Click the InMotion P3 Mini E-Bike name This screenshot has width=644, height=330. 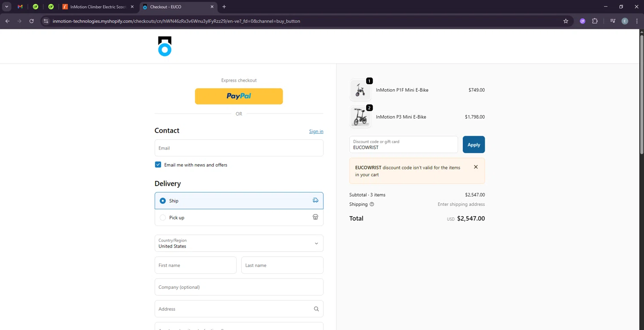(x=401, y=117)
